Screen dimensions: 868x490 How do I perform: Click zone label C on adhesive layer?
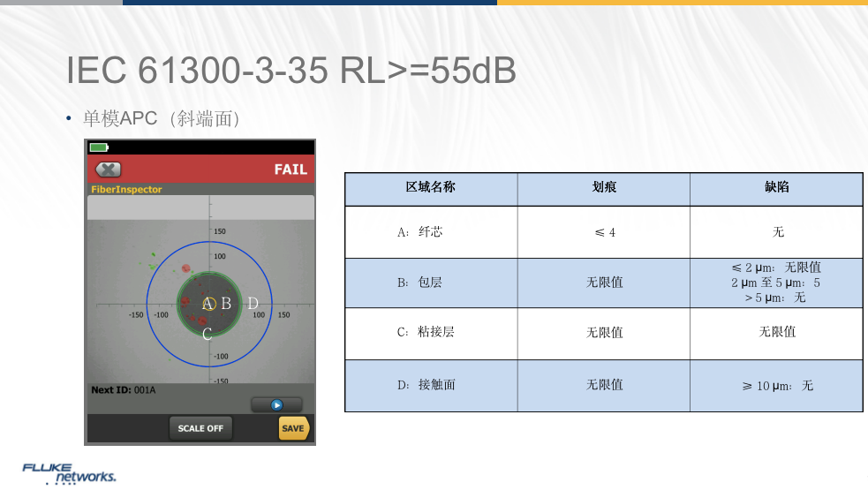(x=208, y=335)
